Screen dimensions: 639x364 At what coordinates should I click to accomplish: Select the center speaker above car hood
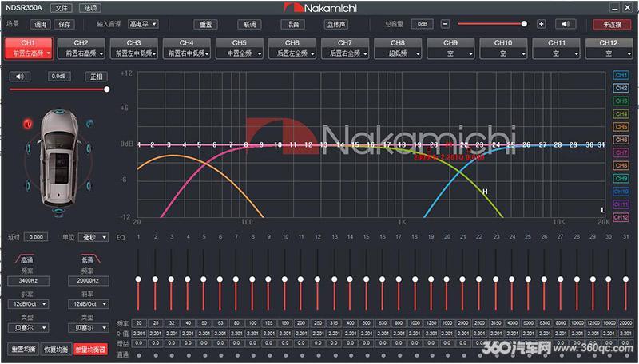[x=59, y=111]
